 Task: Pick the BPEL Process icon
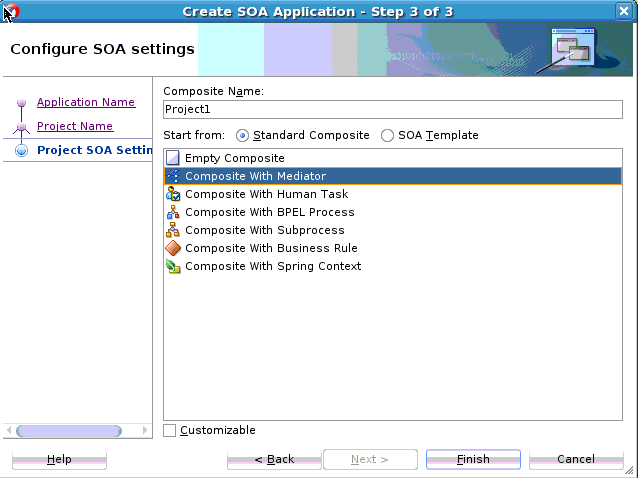[x=173, y=212]
